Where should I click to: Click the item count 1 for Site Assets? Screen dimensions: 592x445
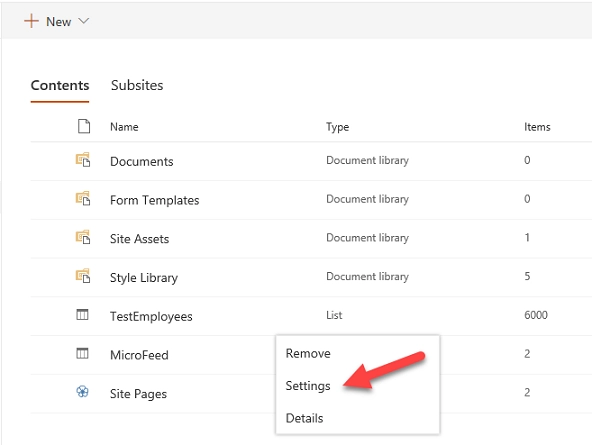coord(527,237)
